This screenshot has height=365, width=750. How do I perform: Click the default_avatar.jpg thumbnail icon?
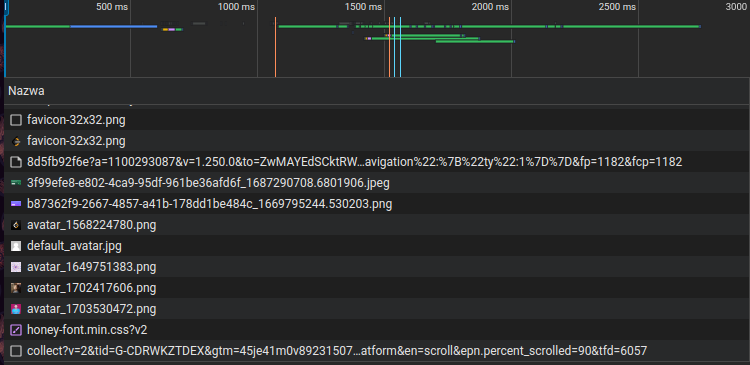click(x=16, y=246)
